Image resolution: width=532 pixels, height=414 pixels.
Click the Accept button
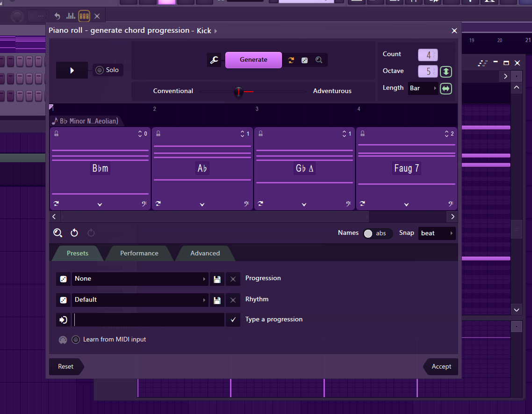441,366
